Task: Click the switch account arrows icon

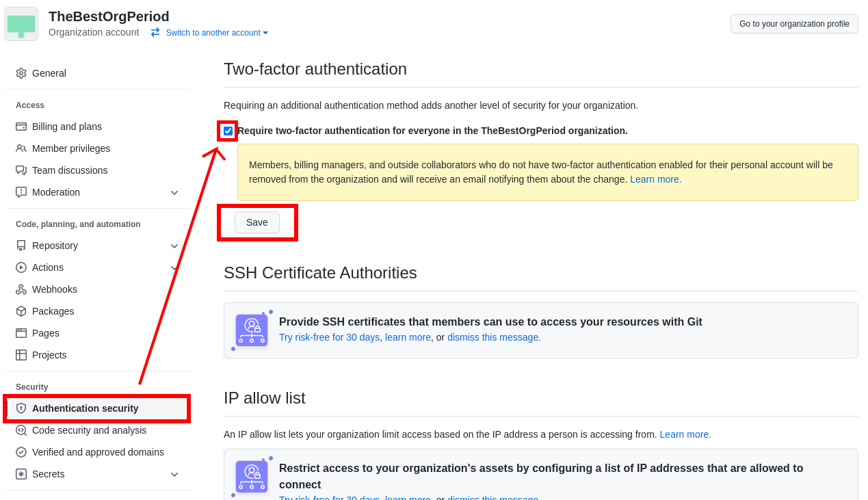Action: pyautogui.click(x=155, y=32)
